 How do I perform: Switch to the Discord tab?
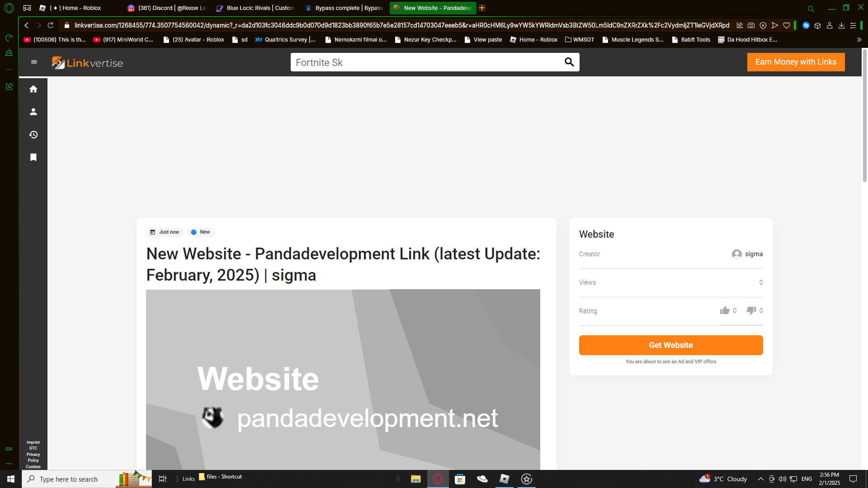(x=166, y=8)
